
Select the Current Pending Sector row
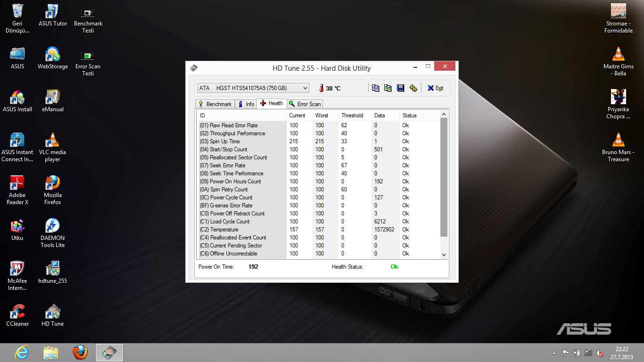click(x=318, y=246)
